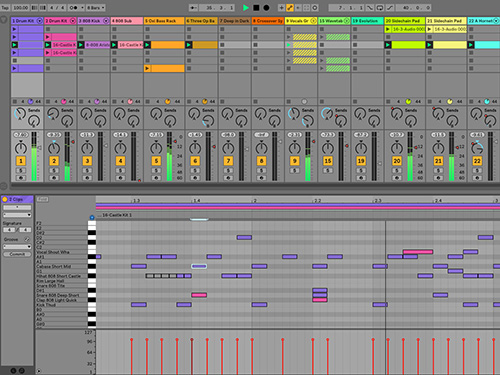The height and width of the screenshot is (375, 500).
Task: Arm the round Record button in transport
Action: (266, 8)
